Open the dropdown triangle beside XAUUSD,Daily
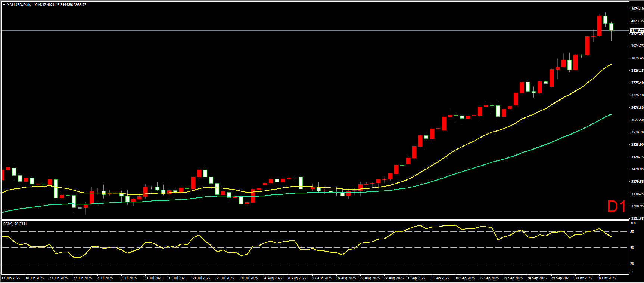The height and width of the screenshot is (283, 644). [x=4, y=5]
